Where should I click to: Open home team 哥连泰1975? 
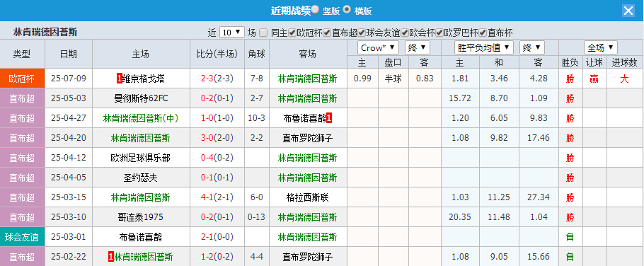coord(141,217)
